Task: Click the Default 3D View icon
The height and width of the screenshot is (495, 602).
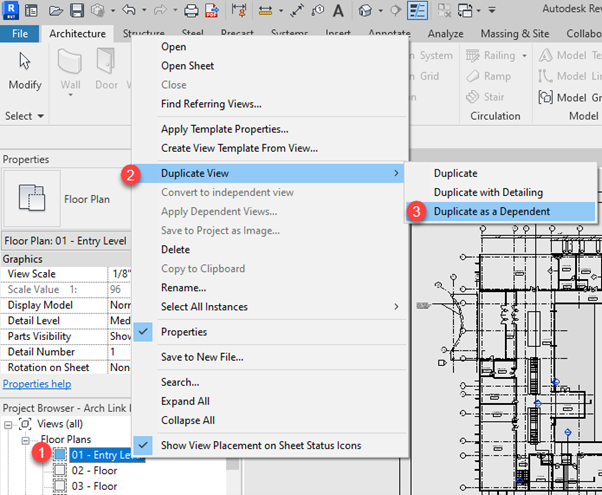Action: [x=365, y=11]
